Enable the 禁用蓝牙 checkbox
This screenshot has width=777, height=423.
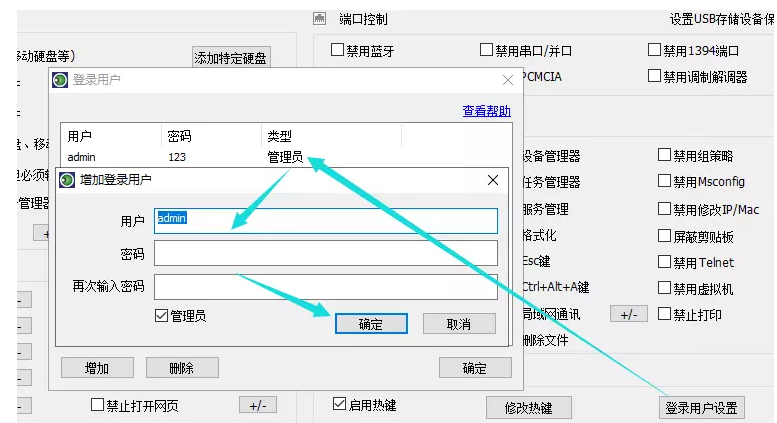[x=337, y=50]
